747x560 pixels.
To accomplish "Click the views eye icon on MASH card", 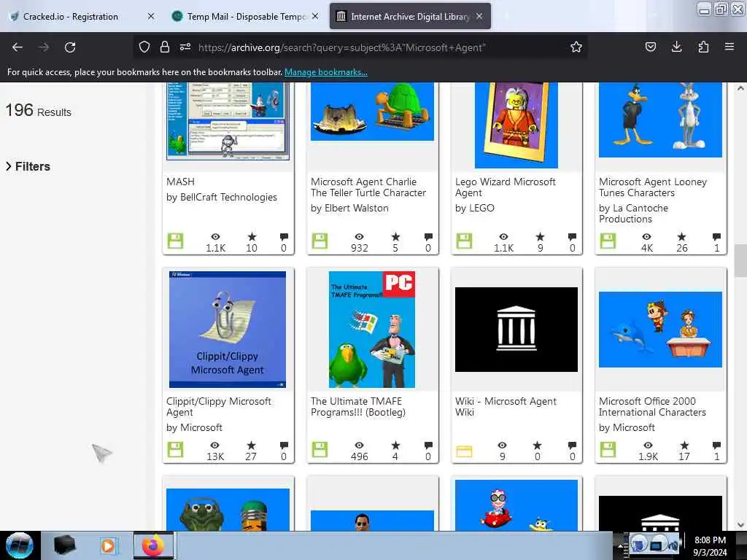I will tap(215, 237).
